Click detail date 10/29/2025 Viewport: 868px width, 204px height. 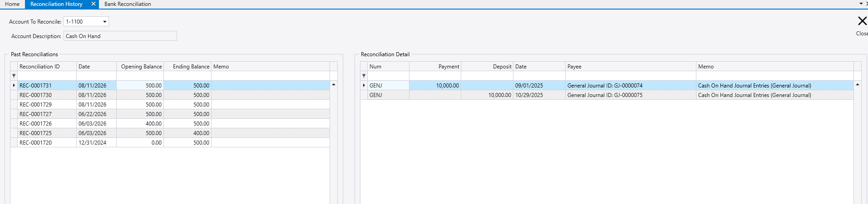[539, 95]
